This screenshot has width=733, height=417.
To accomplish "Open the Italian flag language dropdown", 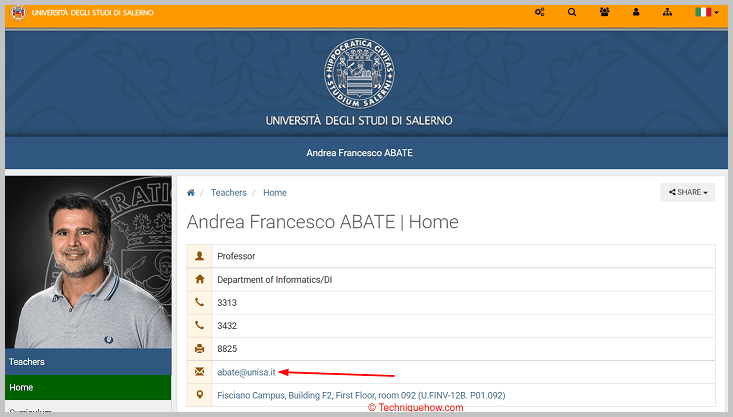I will click(706, 12).
